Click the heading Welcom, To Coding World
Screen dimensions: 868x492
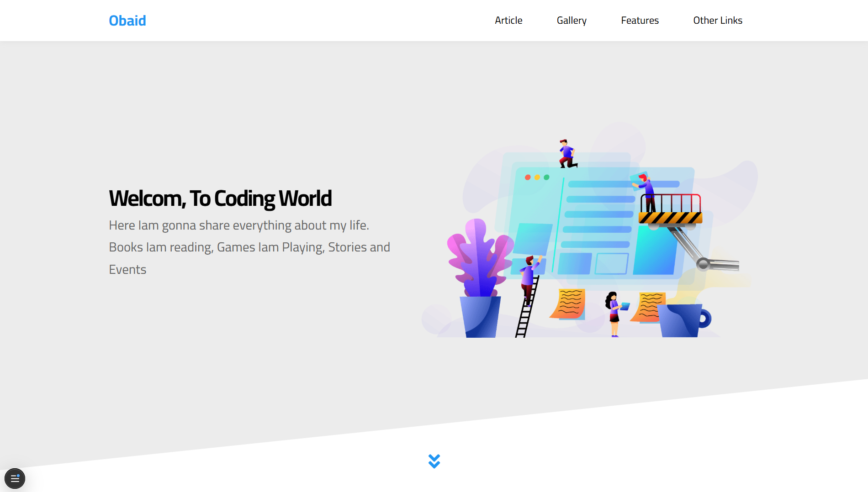pyautogui.click(x=220, y=198)
